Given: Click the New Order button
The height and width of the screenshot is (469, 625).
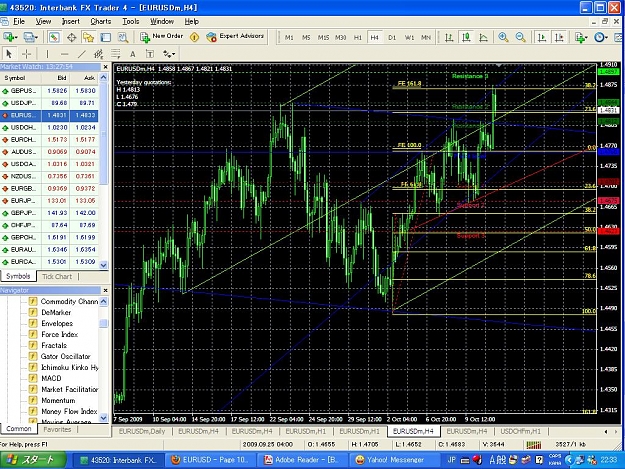Looking at the screenshot, I should coord(161,37).
